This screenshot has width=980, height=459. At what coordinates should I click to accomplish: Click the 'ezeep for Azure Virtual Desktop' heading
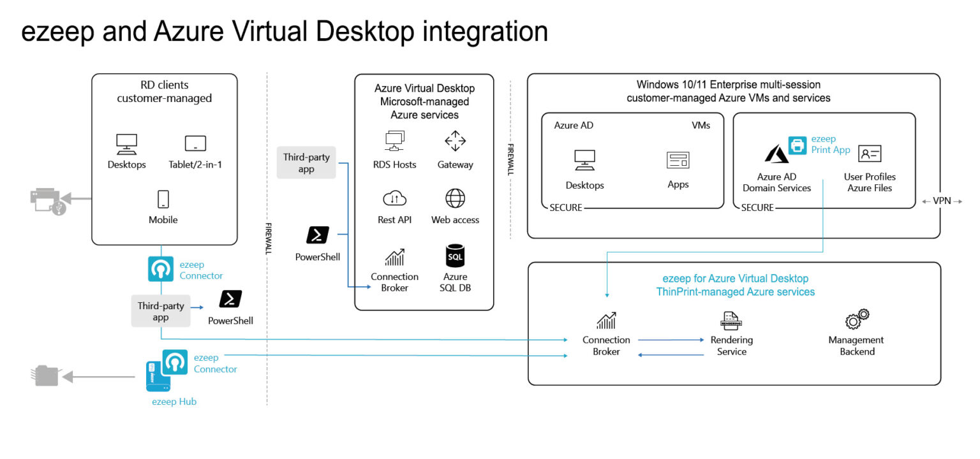(736, 279)
